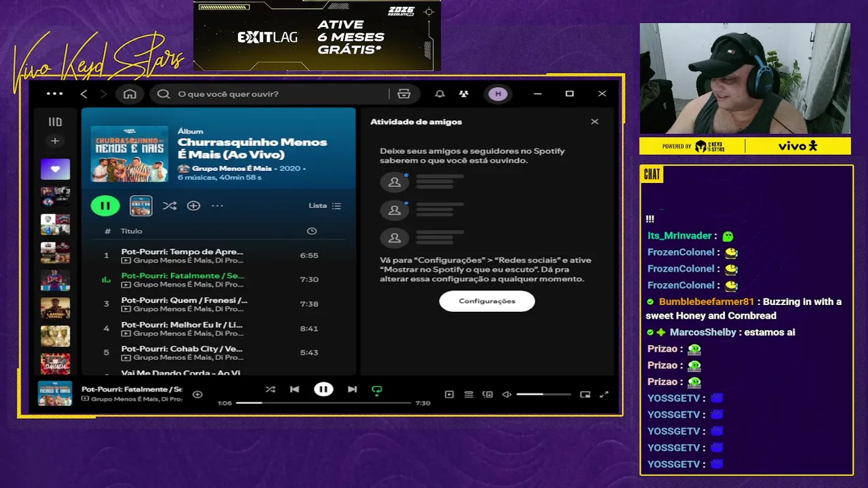Click the Título column header
This screenshot has width=868, height=488.
(132, 231)
